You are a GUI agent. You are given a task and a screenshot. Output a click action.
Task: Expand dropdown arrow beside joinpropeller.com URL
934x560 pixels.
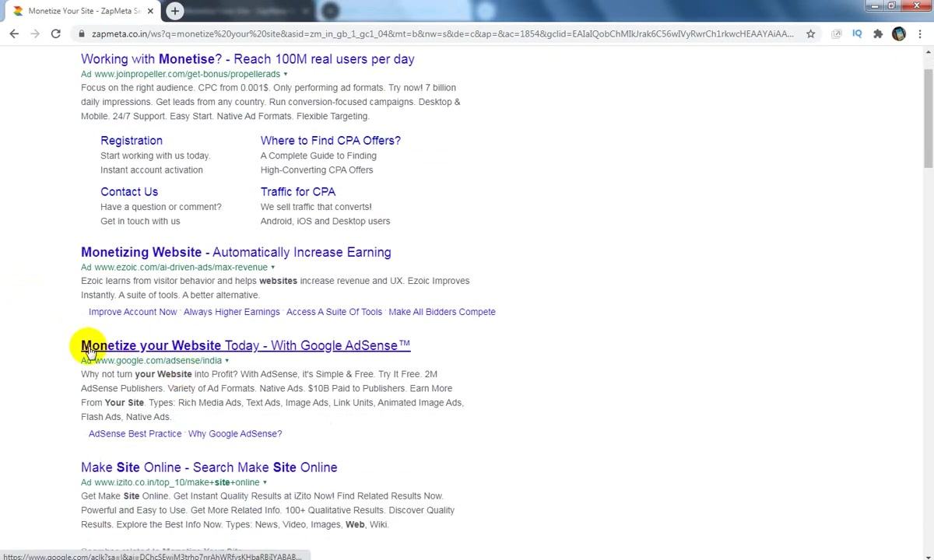point(285,74)
